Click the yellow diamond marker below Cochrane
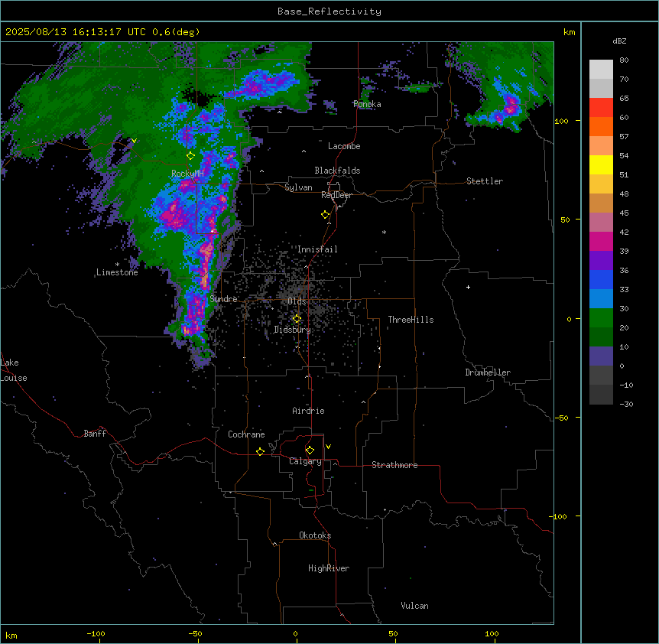This screenshot has height=644, width=659. pos(260,451)
